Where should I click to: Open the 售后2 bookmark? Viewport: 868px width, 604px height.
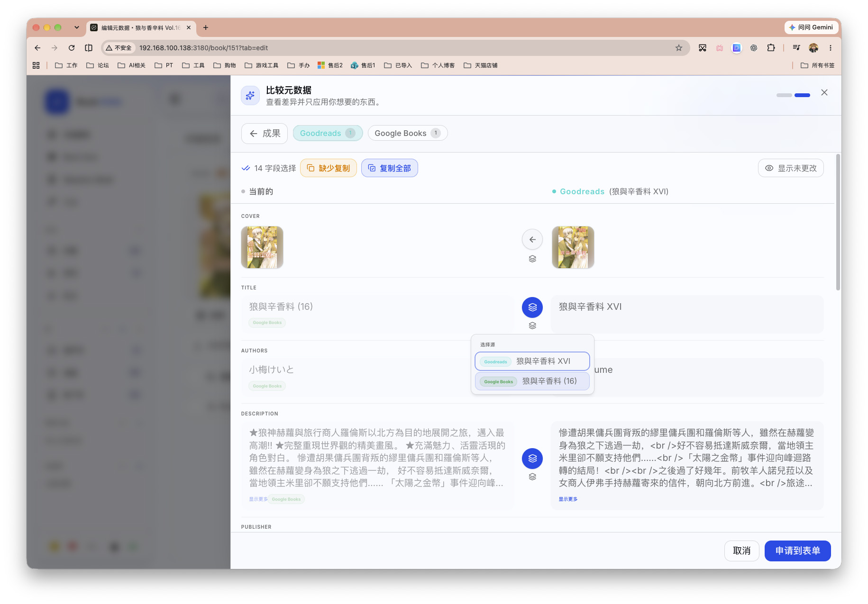[x=330, y=65]
